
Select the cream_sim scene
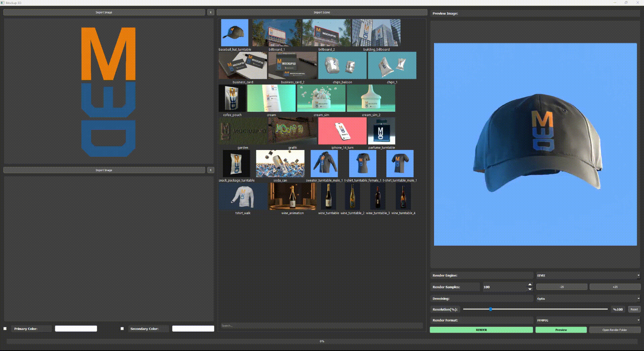click(x=321, y=98)
